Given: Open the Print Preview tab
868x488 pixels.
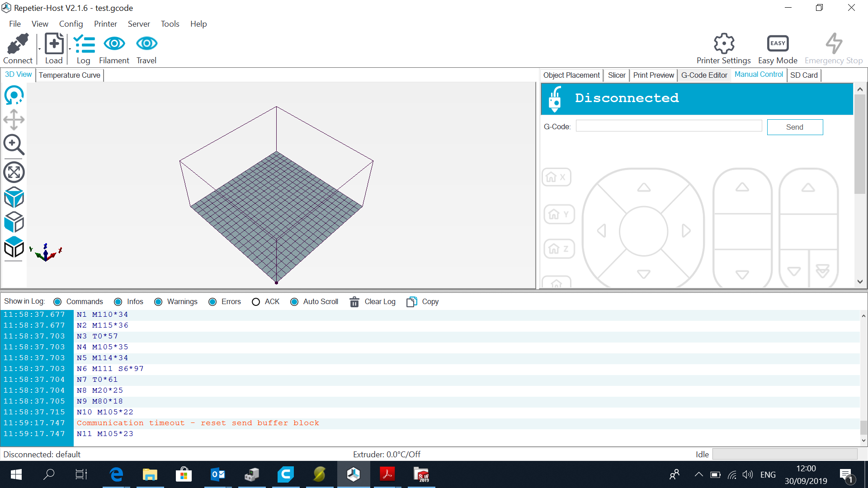Looking at the screenshot, I should click(x=653, y=75).
